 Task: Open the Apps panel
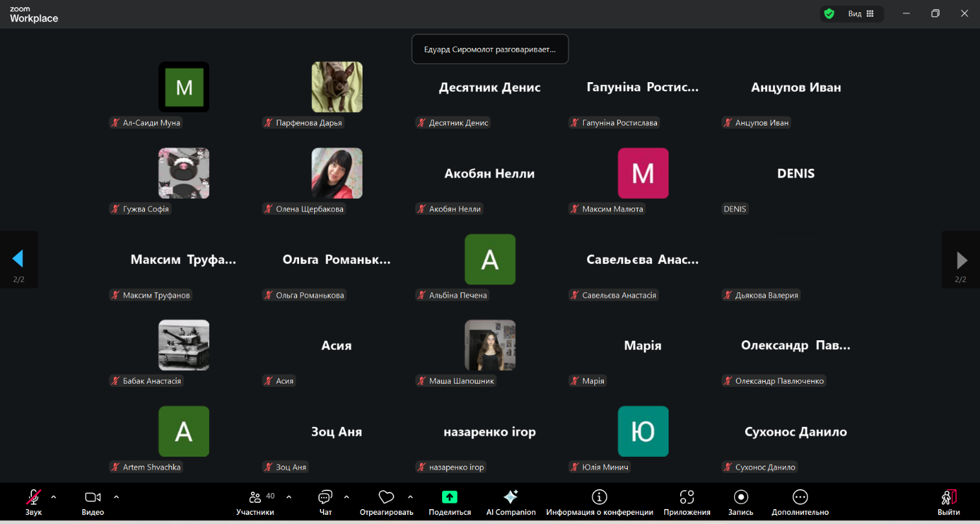pos(687,497)
